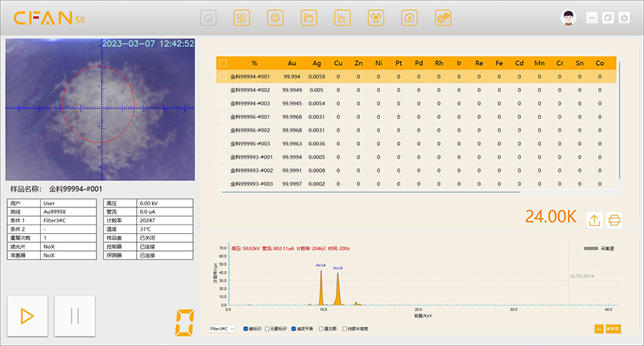The width and height of the screenshot is (644, 346).
Task: Click the Au column header
Action: click(x=292, y=63)
